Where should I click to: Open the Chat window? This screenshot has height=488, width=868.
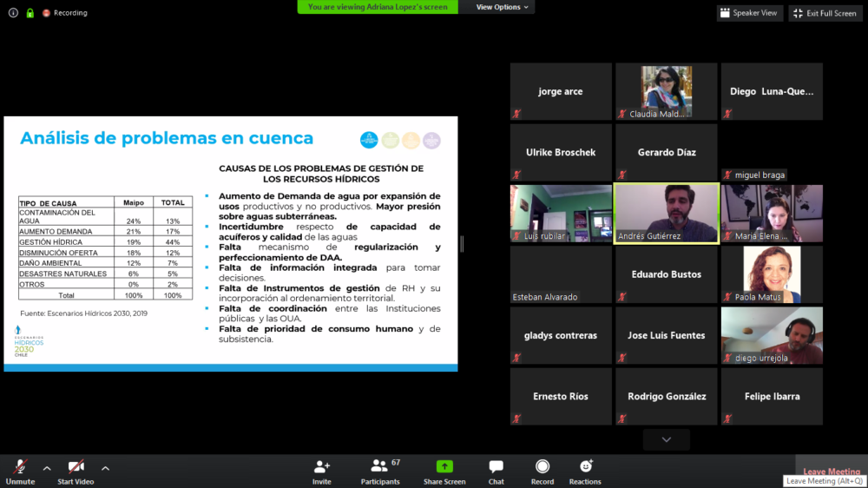pyautogui.click(x=496, y=468)
